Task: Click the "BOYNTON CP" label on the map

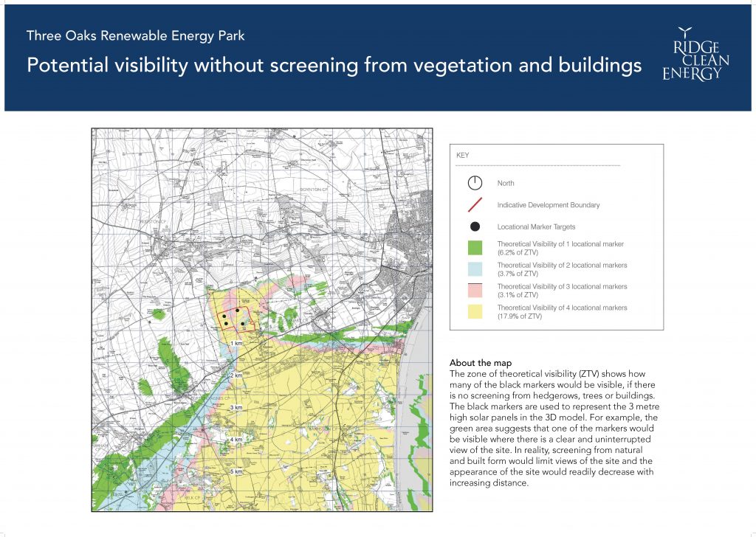Action: click(x=313, y=190)
